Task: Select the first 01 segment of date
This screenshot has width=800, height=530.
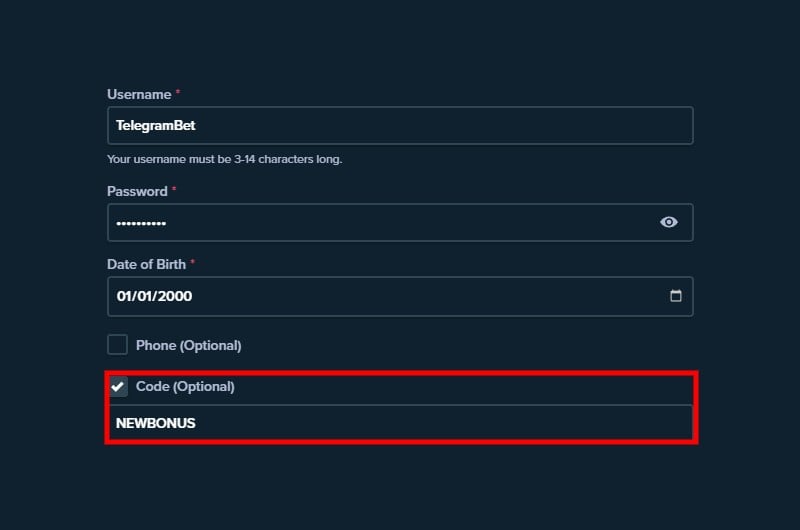Action: click(x=124, y=296)
